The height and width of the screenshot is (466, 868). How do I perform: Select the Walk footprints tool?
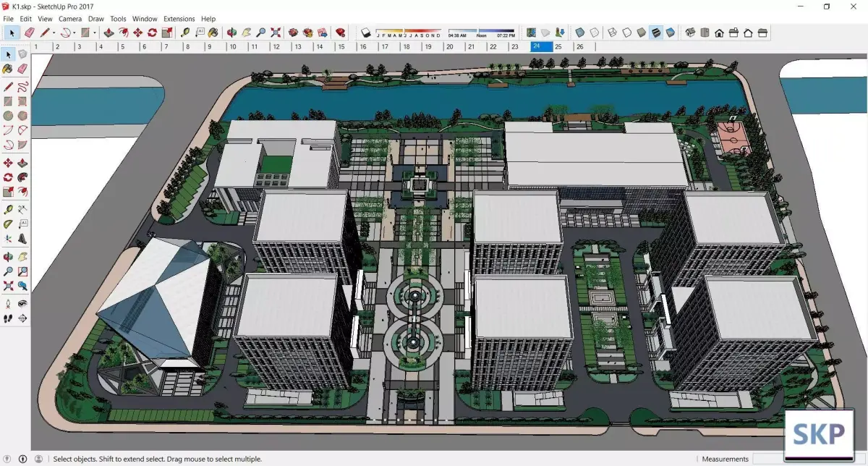tap(8, 318)
